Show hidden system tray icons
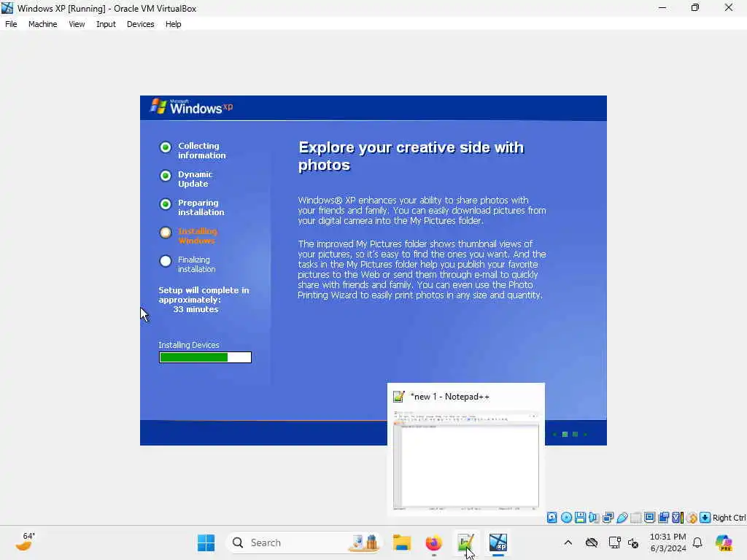This screenshot has width=747, height=560. pyautogui.click(x=568, y=542)
